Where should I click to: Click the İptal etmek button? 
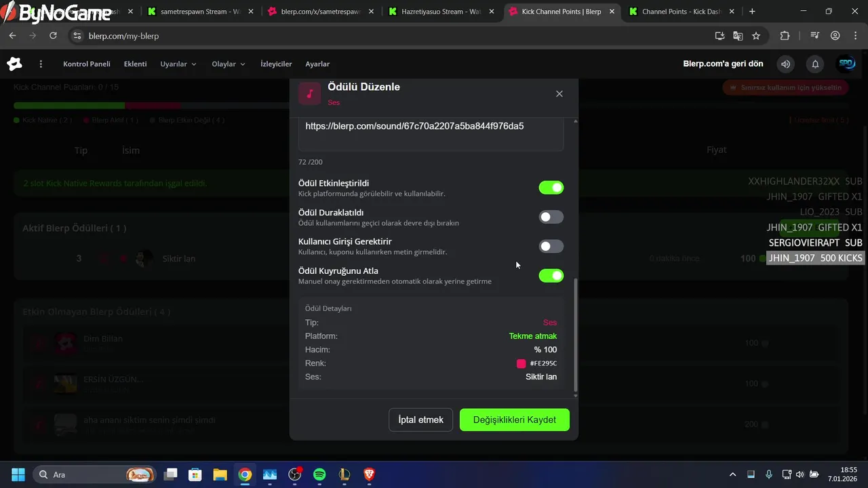[420, 420]
